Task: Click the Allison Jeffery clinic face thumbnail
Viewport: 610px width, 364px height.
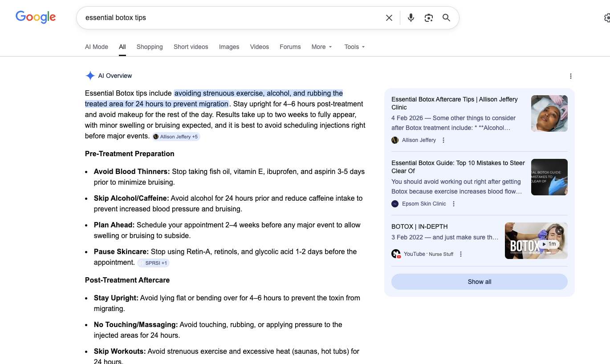Action: [549, 113]
